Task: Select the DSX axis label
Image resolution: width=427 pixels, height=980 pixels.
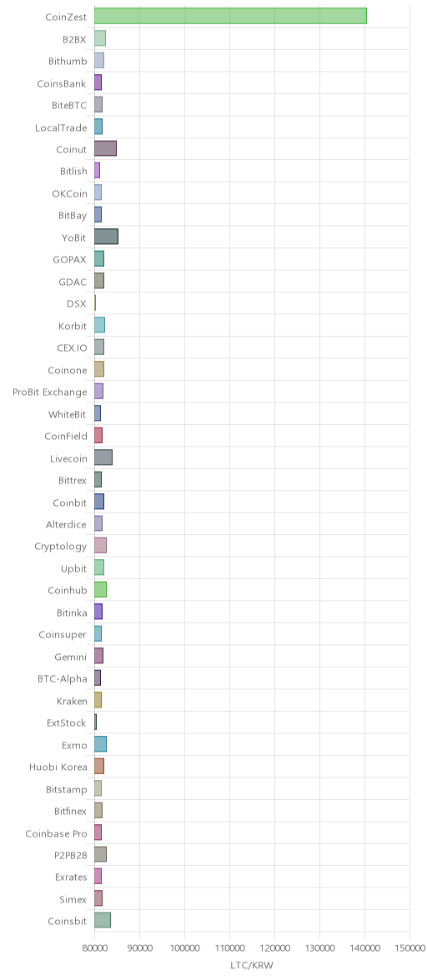Action: tap(77, 303)
